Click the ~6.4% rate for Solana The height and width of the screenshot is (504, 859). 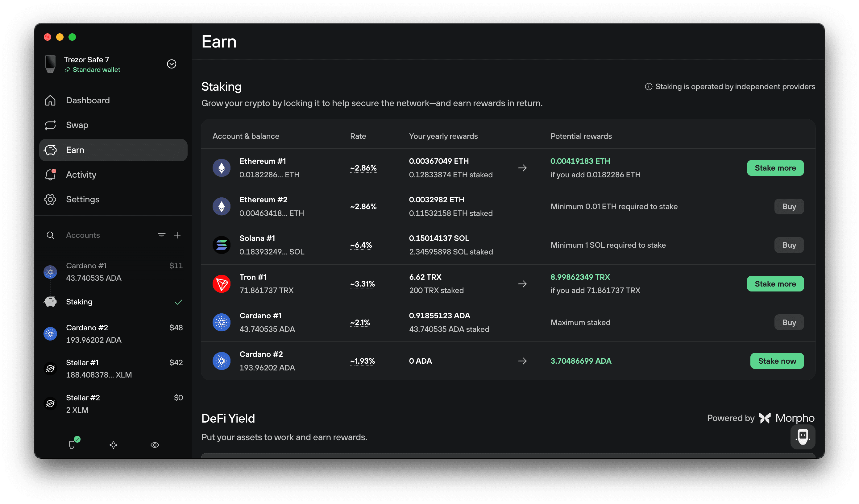[x=361, y=245]
